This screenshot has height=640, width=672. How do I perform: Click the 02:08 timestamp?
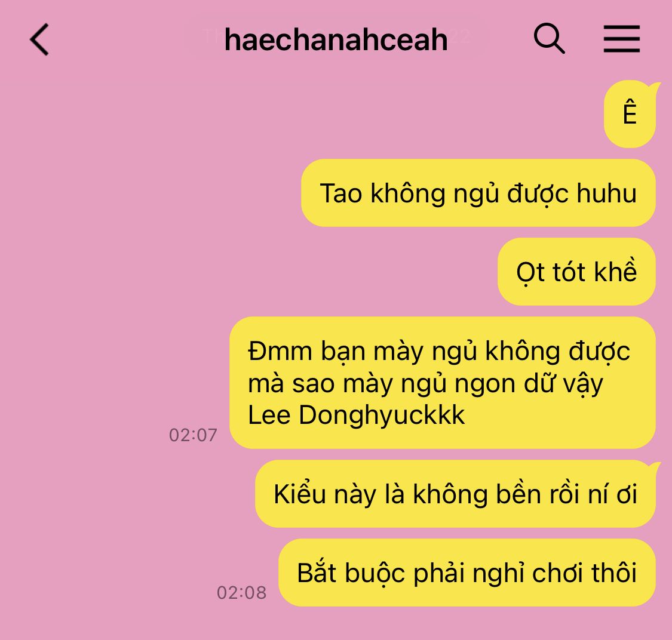point(241,593)
